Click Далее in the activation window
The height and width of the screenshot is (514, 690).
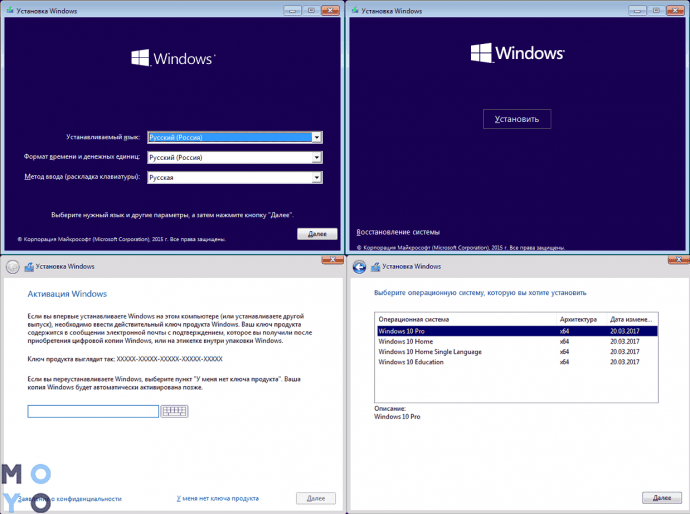click(x=316, y=498)
